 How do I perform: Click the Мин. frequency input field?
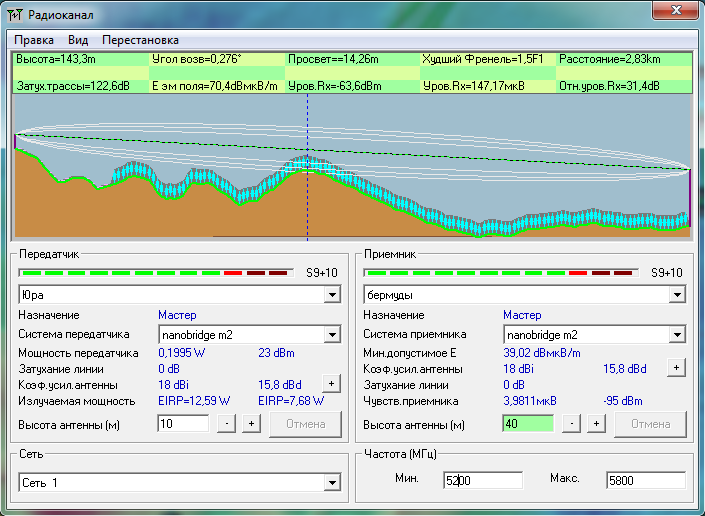click(x=483, y=480)
